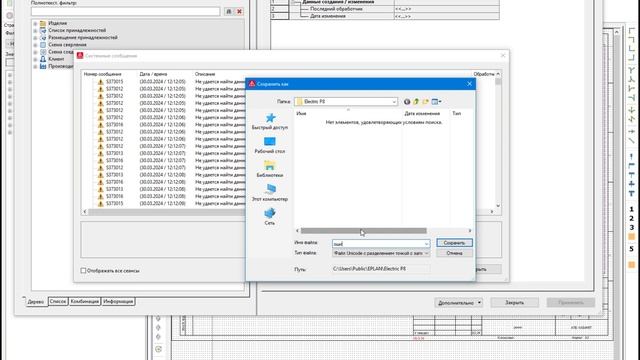Click the go back icon in Save As toolbar
The width and height of the screenshot is (640, 360).
407,102
